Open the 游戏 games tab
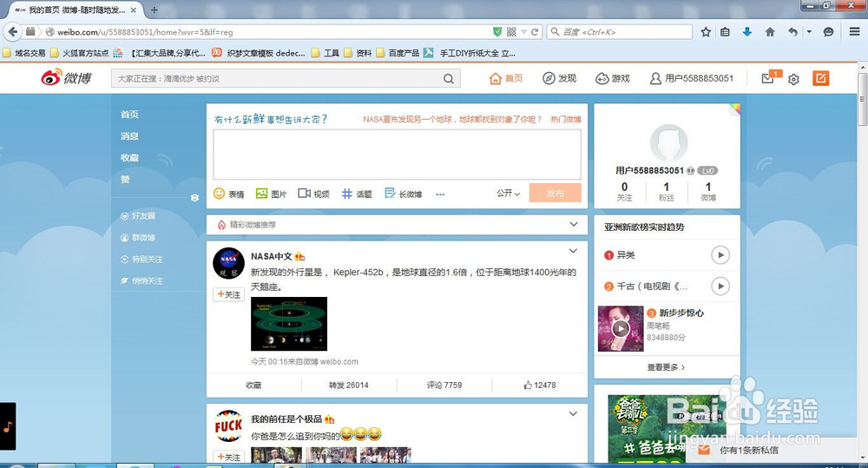Viewport: 868px width, 468px height. click(612, 79)
